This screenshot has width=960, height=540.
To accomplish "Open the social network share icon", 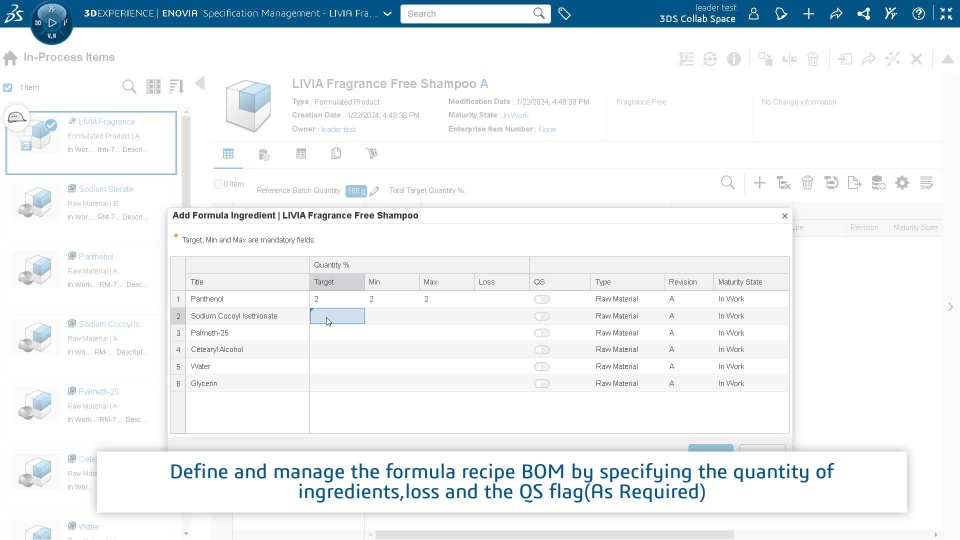I will (x=863, y=13).
